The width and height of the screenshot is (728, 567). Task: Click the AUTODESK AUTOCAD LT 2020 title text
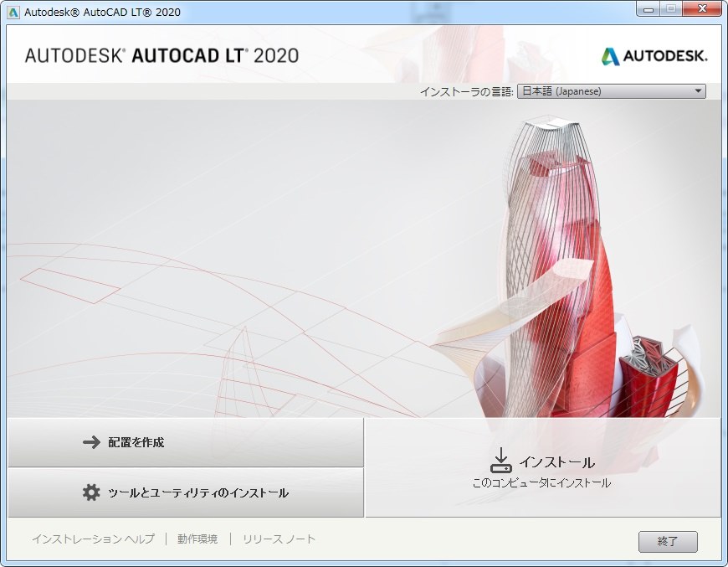pos(161,56)
